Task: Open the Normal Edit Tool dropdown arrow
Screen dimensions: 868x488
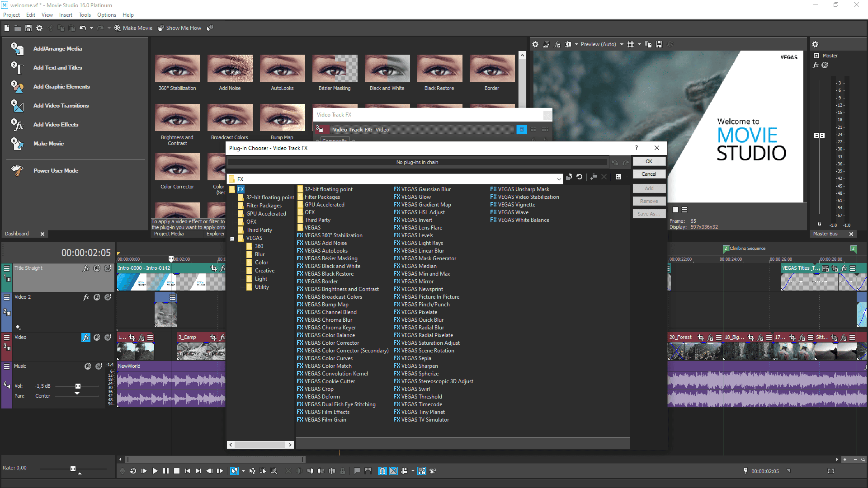Action: click(243, 471)
